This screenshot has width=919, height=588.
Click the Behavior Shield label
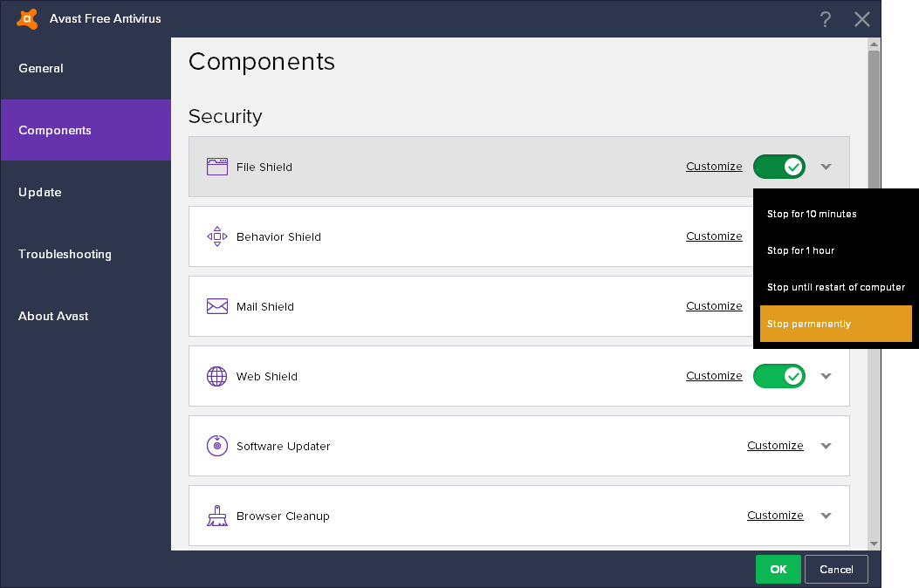(279, 236)
